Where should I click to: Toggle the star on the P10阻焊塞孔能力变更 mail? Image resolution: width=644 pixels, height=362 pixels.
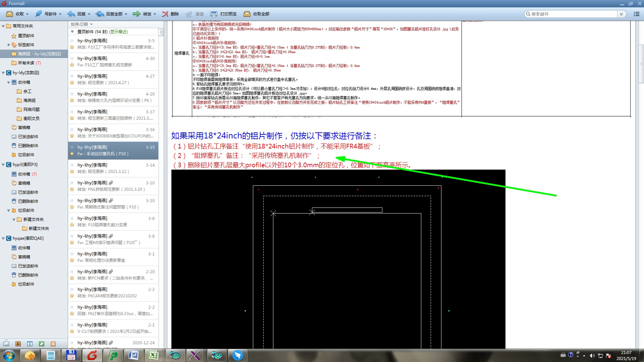click(72, 225)
